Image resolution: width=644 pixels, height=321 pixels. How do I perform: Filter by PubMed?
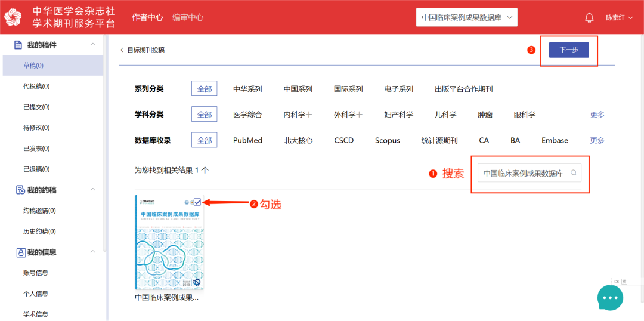247,141
